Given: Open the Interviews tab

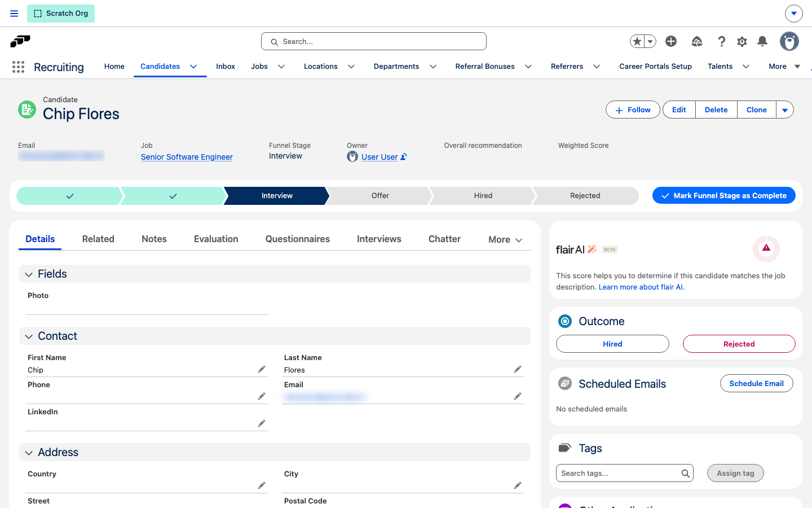Looking at the screenshot, I should 379,239.
